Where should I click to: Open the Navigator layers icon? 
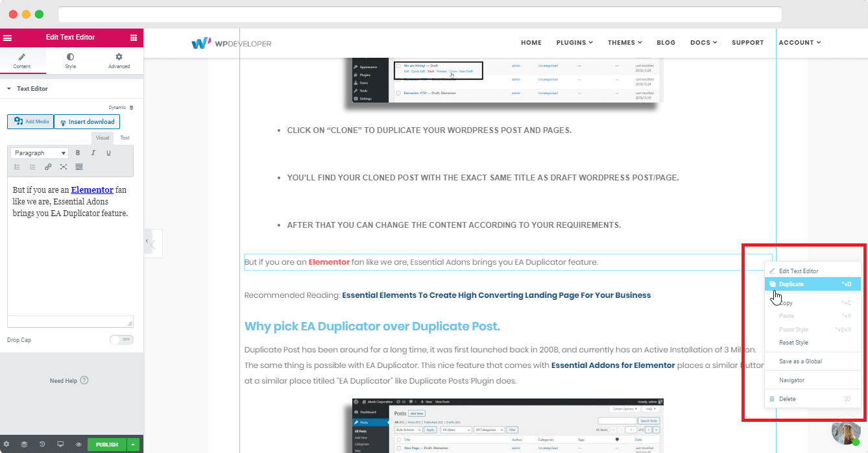[x=24, y=445]
